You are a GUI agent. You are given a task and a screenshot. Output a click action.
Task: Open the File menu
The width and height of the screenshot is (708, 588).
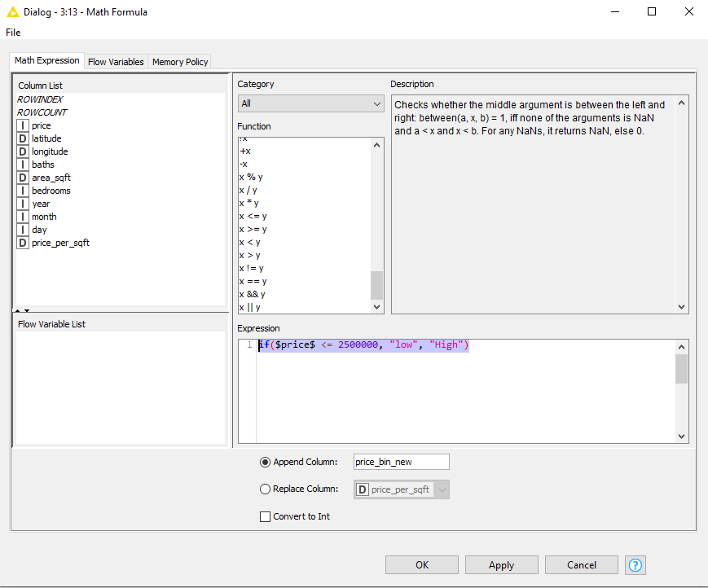(x=13, y=32)
